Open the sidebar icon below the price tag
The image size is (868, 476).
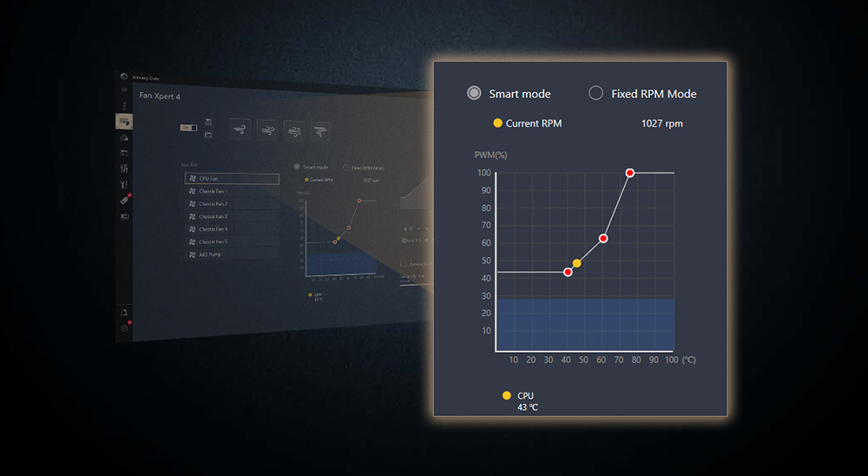(124, 216)
